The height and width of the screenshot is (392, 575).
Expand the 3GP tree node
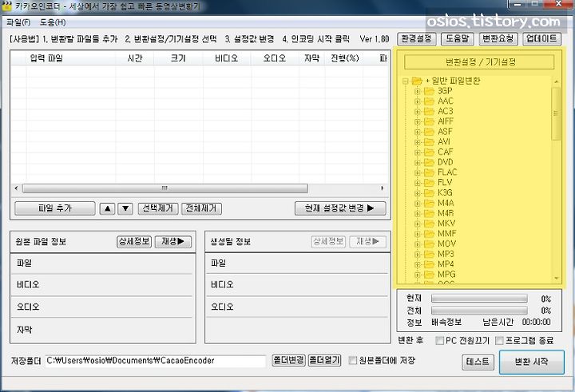(418, 91)
